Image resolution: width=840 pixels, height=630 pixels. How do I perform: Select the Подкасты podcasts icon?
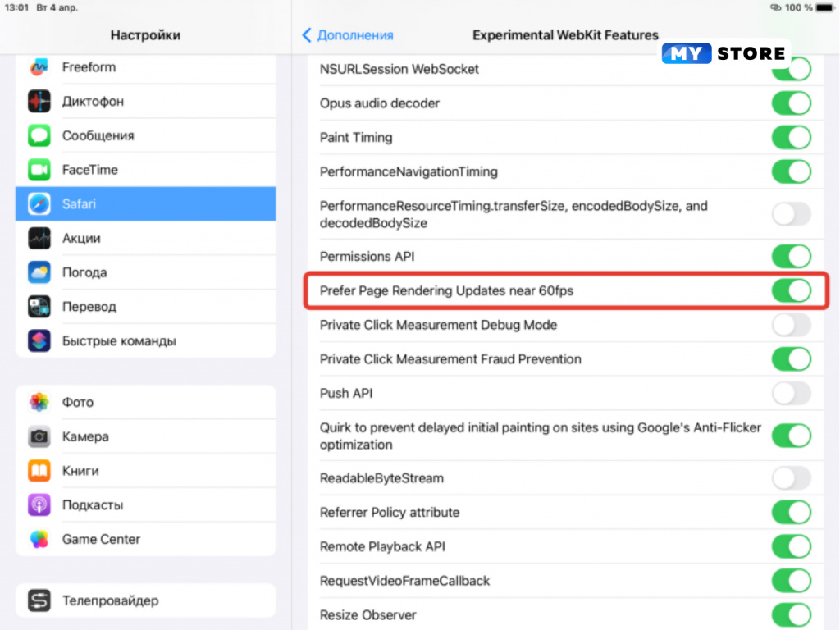[x=39, y=504]
